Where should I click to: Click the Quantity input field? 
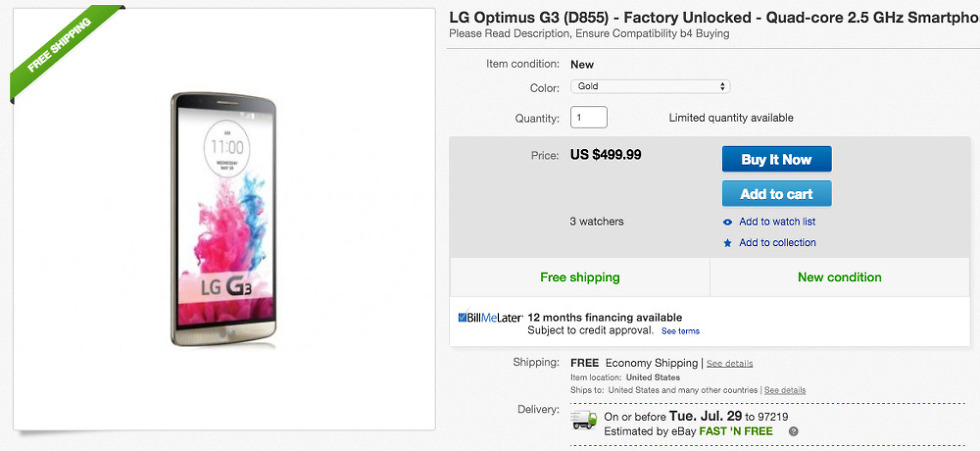[x=589, y=118]
